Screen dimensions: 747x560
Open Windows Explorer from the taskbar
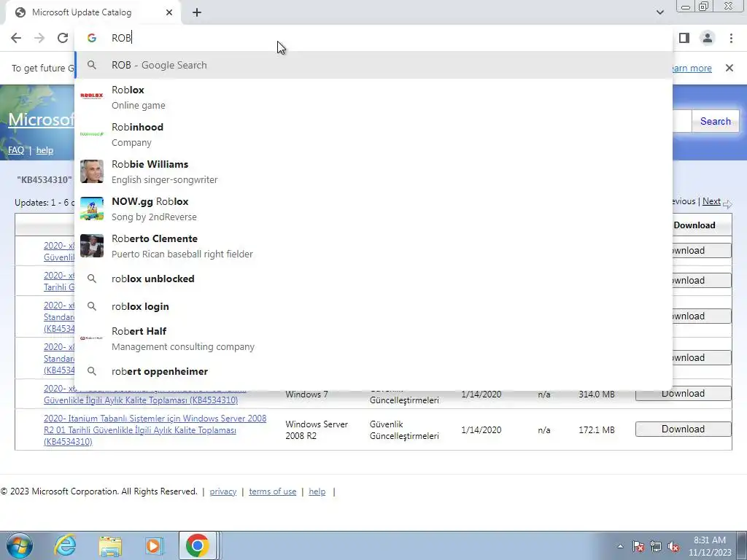click(x=110, y=546)
